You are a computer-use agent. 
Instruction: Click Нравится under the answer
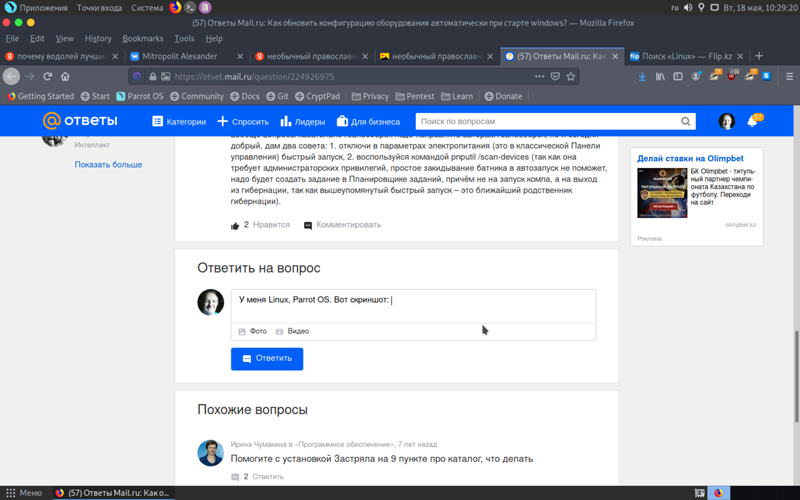271,225
